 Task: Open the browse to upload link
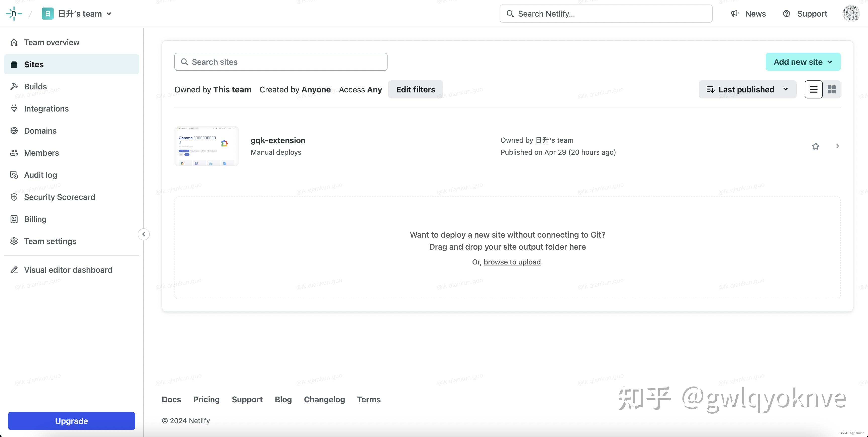tap(512, 262)
